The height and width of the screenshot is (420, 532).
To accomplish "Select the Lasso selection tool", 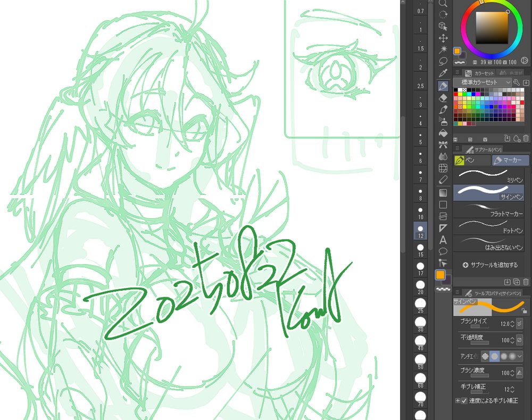I will (x=443, y=61).
